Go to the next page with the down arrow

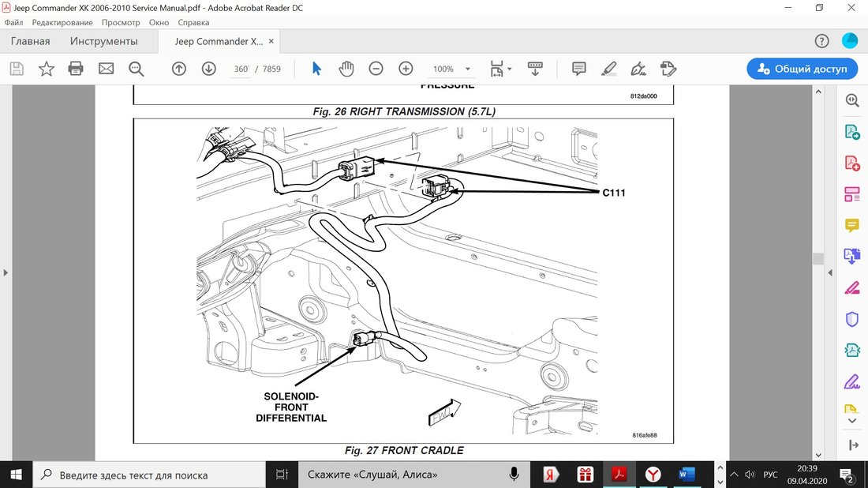[x=208, y=69]
